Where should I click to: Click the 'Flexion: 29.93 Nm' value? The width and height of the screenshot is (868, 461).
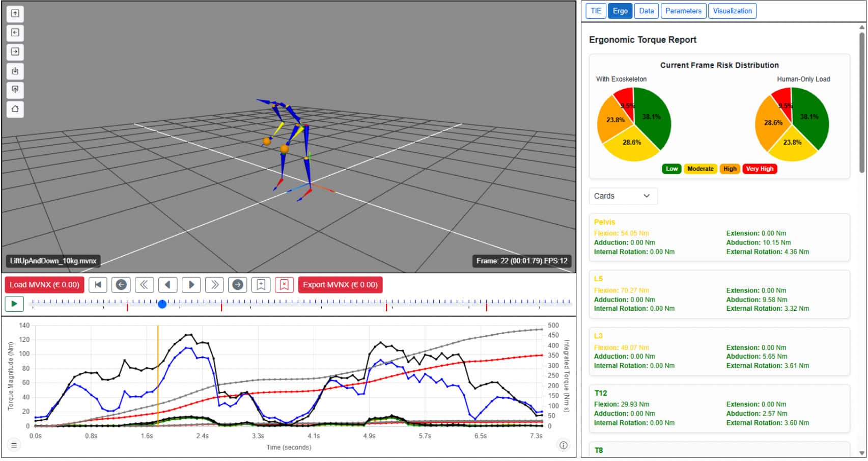pos(621,404)
